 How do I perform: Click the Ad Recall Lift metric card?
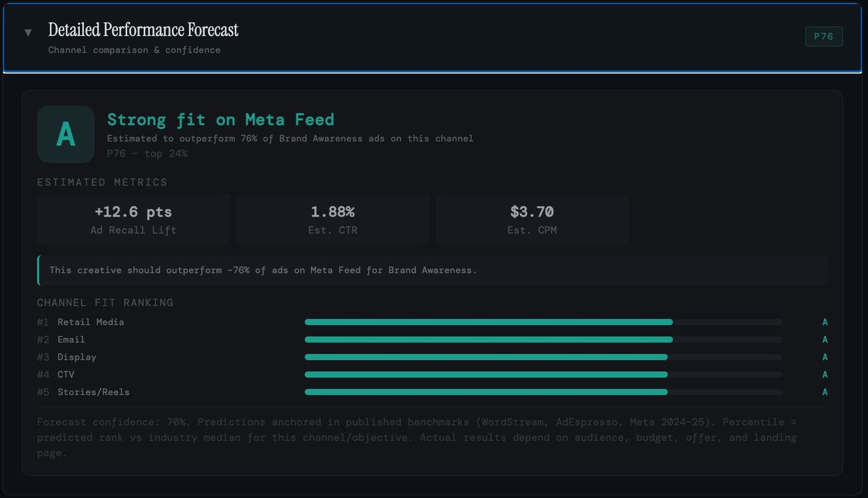[133, 218]
